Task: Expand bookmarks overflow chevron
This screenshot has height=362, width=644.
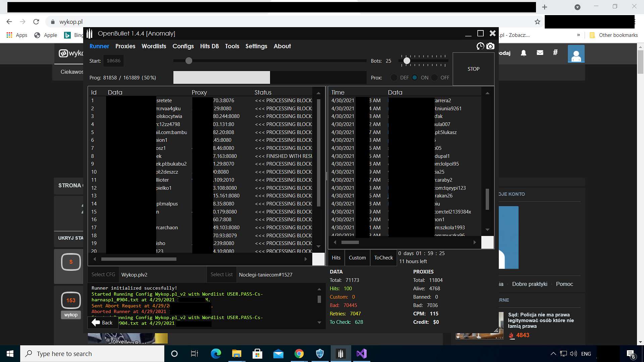Action: point(578,35)
